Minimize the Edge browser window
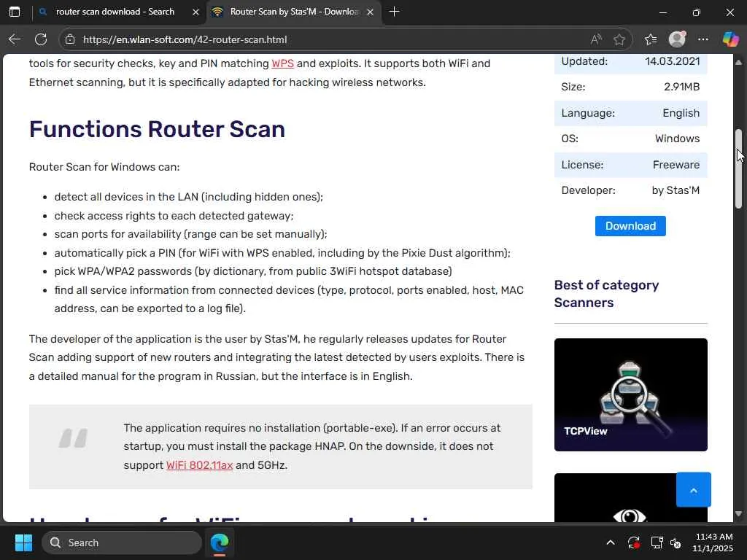This screenshot has width=747, height=560. (662, 12)
